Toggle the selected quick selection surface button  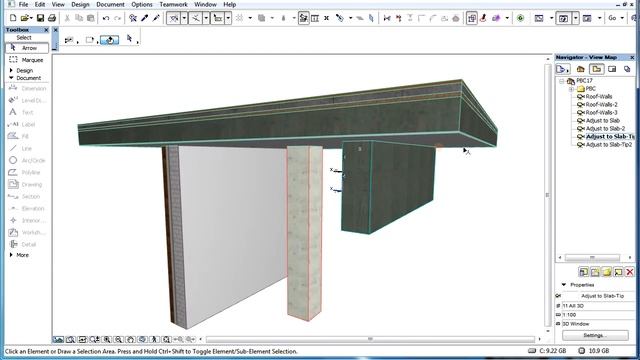109,40
